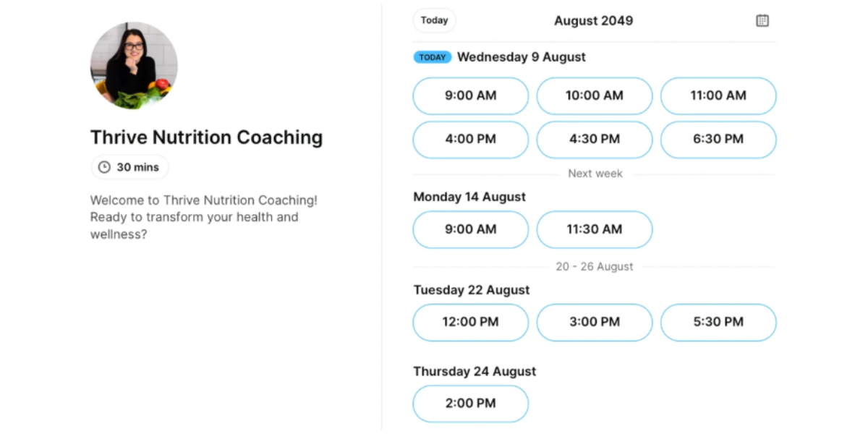Pick the 5:30 PM slot on 22 August

click(718, 323)
